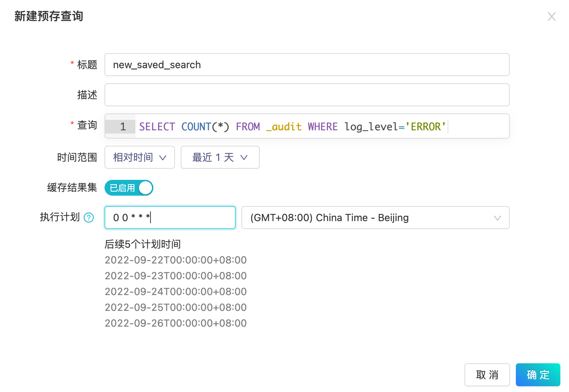This screenshot has width=569, height=392.
Task: Select the 2022-09-26T00:00:00+08:00 schedule time
Action: coord(176,323)
